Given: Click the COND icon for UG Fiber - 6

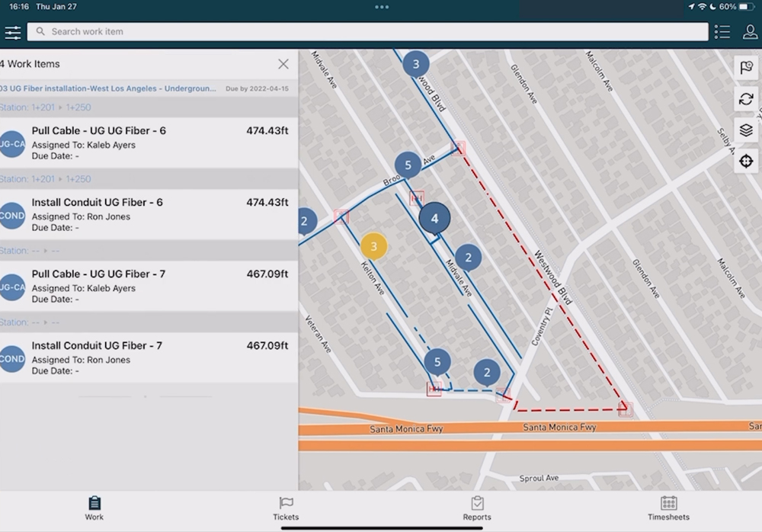Looking at the screenshot, I should tap(12, 216).
